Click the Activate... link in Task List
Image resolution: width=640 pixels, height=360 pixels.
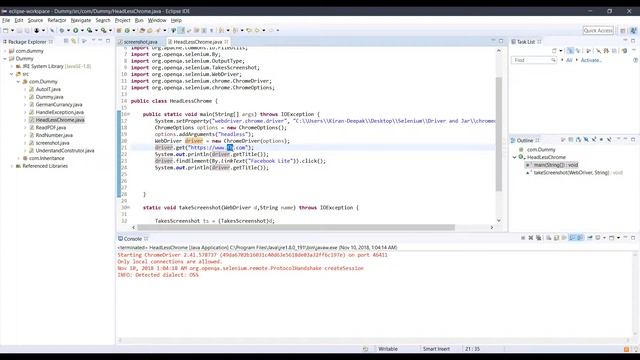coord(591,60)
